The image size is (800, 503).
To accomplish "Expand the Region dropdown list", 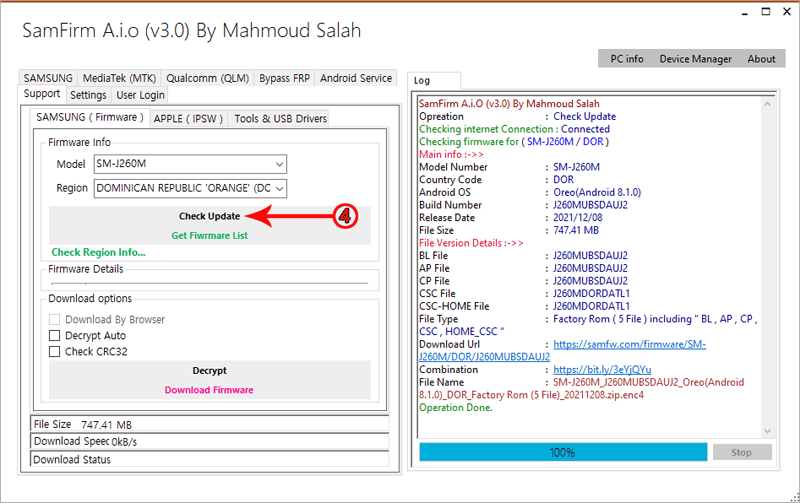I will tap(279, 188).
